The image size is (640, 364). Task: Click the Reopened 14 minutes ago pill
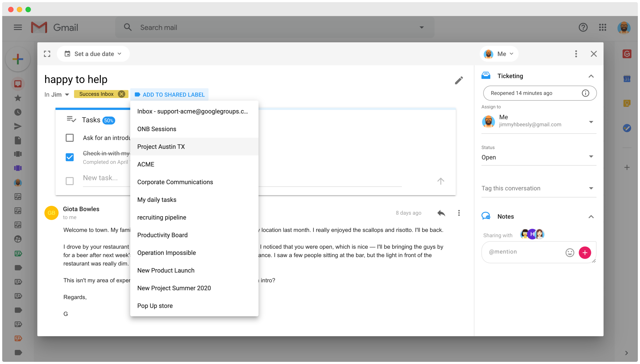point(540,93)
